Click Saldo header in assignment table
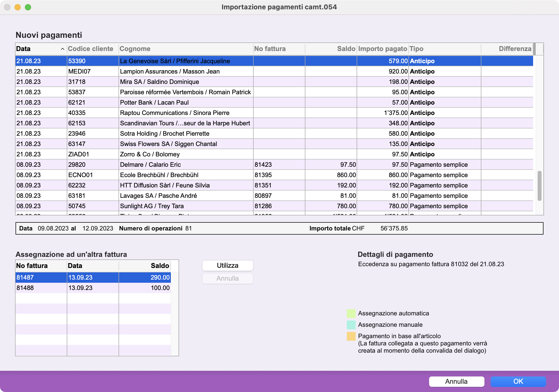 pyautogui.click(x=144, y=266)
